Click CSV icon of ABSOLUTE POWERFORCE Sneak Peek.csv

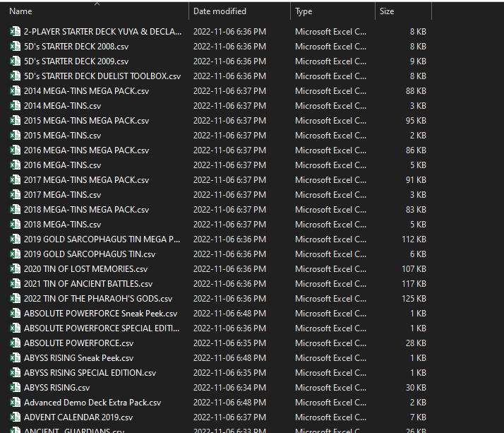coord(15,313)
